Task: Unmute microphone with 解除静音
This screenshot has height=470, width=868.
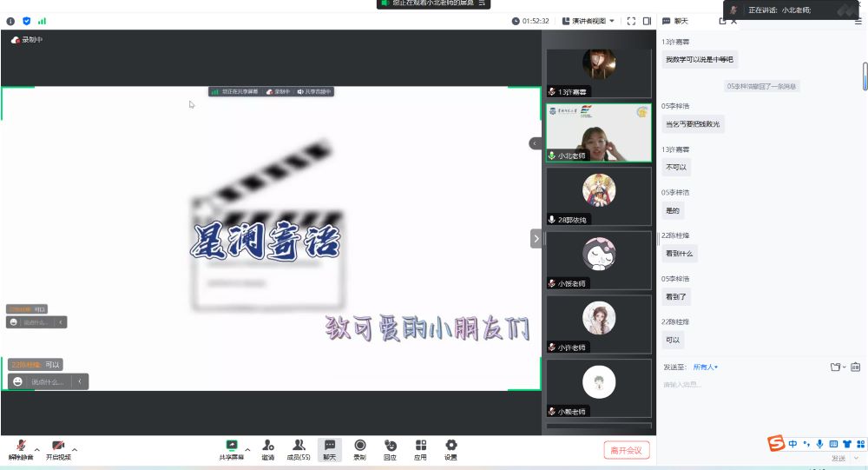Action: [x=21, y=448]
